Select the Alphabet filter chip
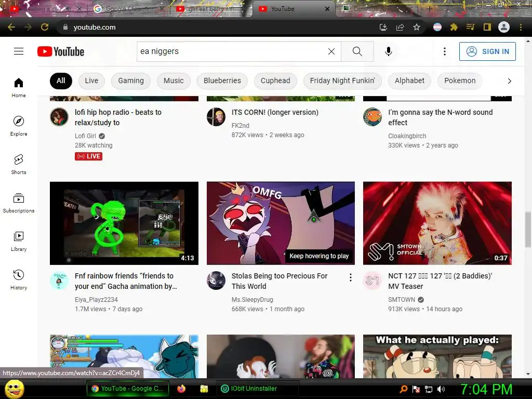This screenshot has height=399, width=532. (409, 81)
